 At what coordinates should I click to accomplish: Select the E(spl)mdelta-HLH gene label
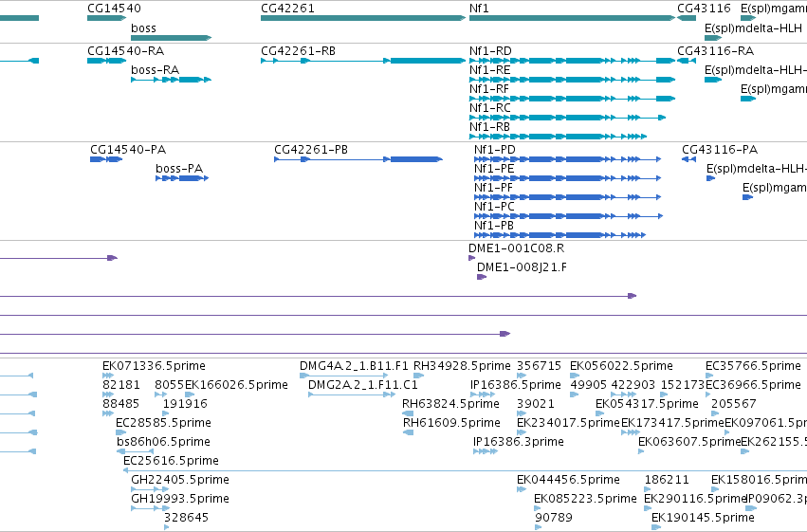753,28
